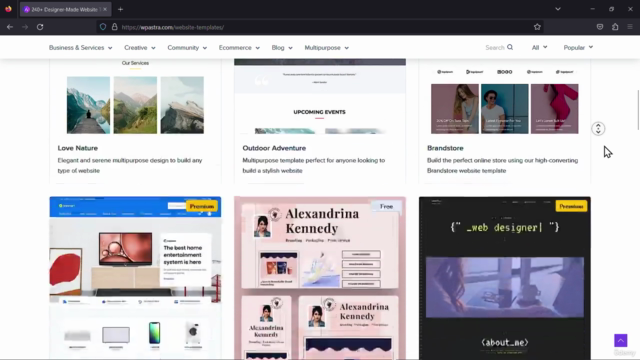
Task: Expand the Creative category menu
Action: coord(140,48)
